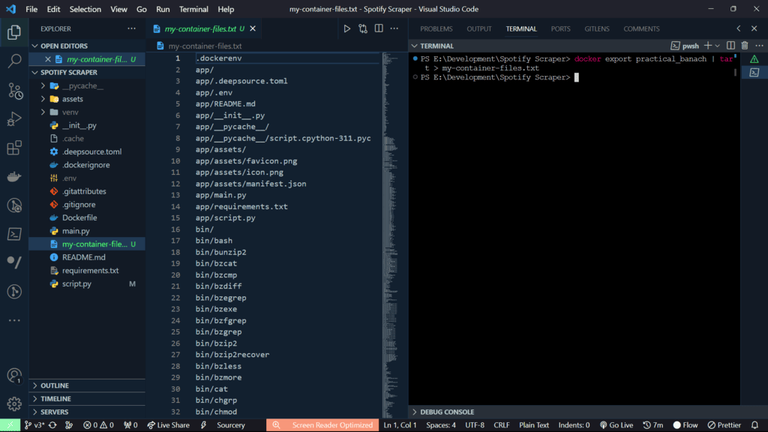
Task: Change Plain Text language mode
Action: 534,425
